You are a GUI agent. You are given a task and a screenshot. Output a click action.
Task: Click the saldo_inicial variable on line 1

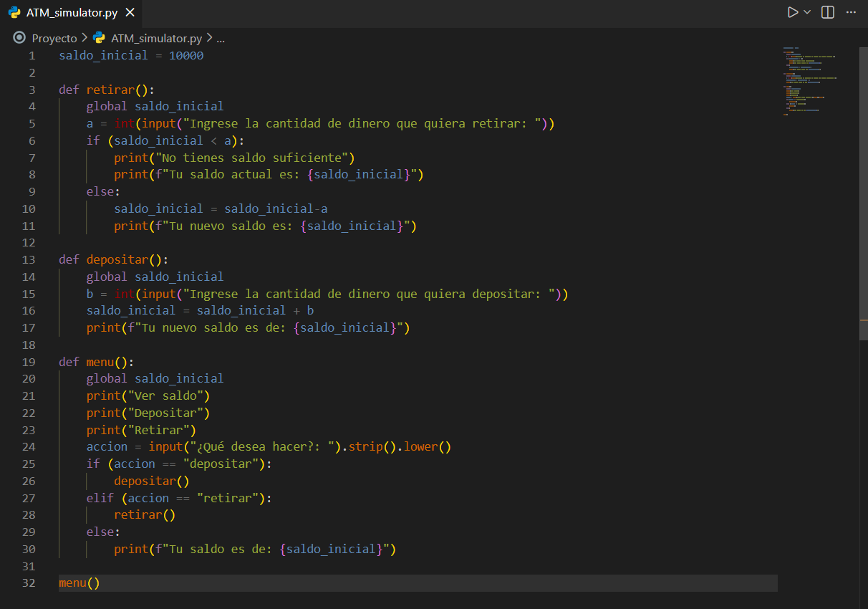(103, 55)
